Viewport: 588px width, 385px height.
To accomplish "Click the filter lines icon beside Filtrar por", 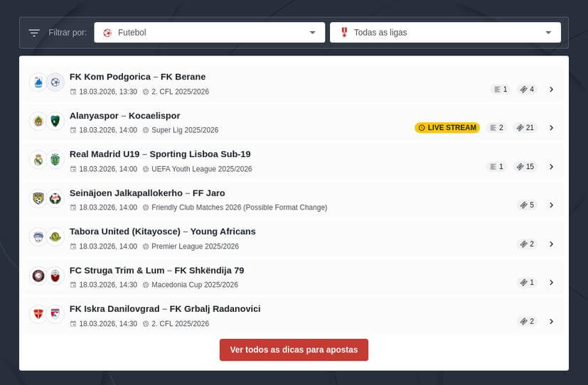I will [34, 33].
